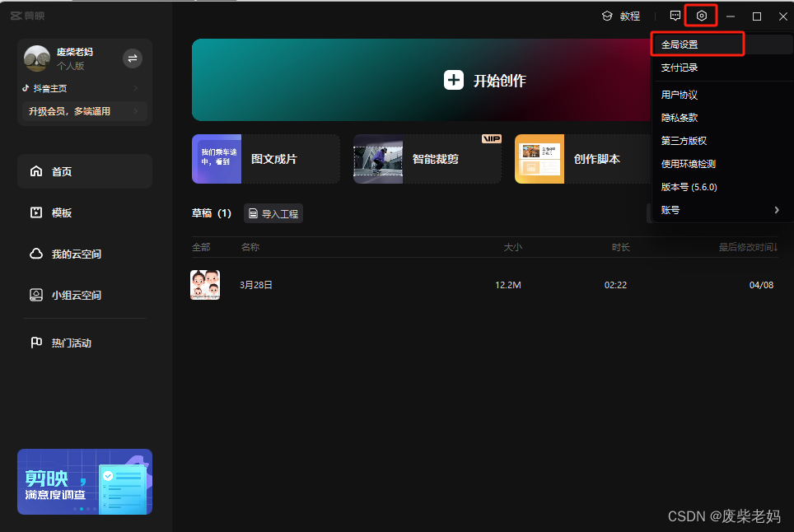Click the template icon beside 模板
The image size is (794, 532).
[36, 212]
